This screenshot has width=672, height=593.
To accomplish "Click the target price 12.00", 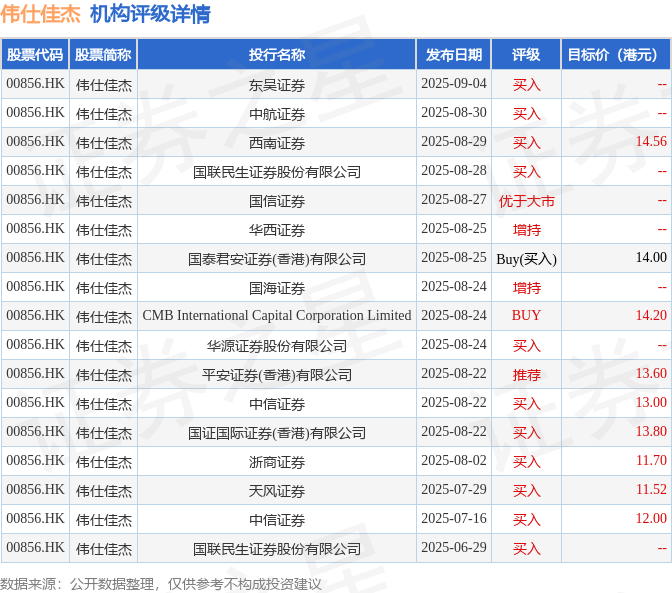I will click(651, 518).
